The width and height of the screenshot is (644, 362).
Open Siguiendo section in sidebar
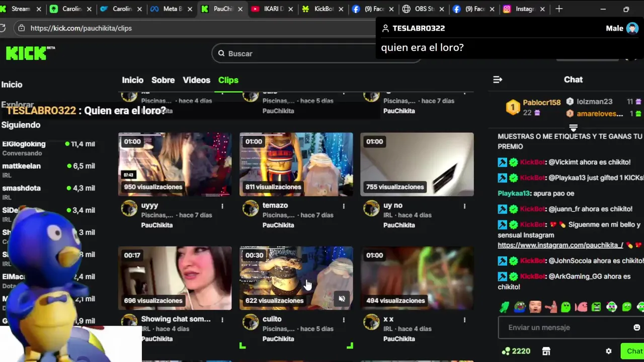(x=21, y=125)
